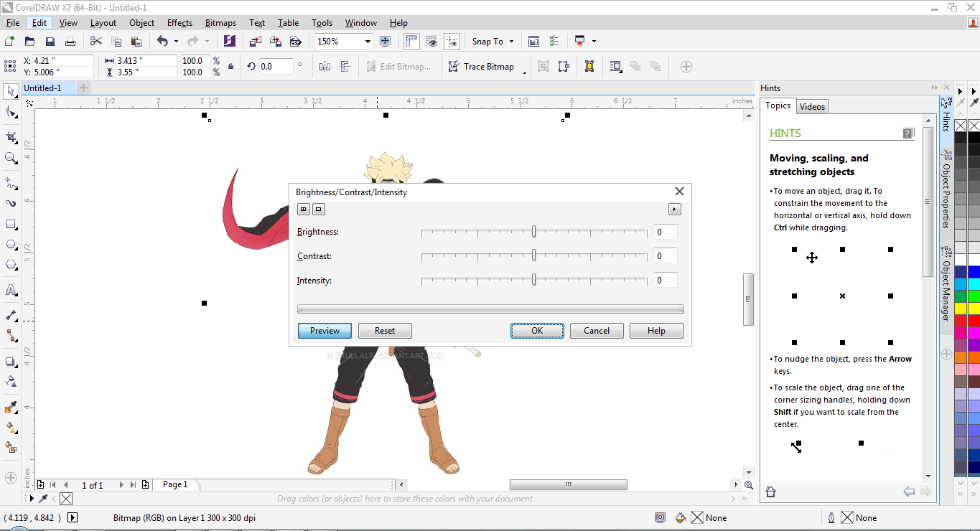Screen dimensions: 980x531
Task: Switch to the Videos tab in Hints
Action: [812, 106]
